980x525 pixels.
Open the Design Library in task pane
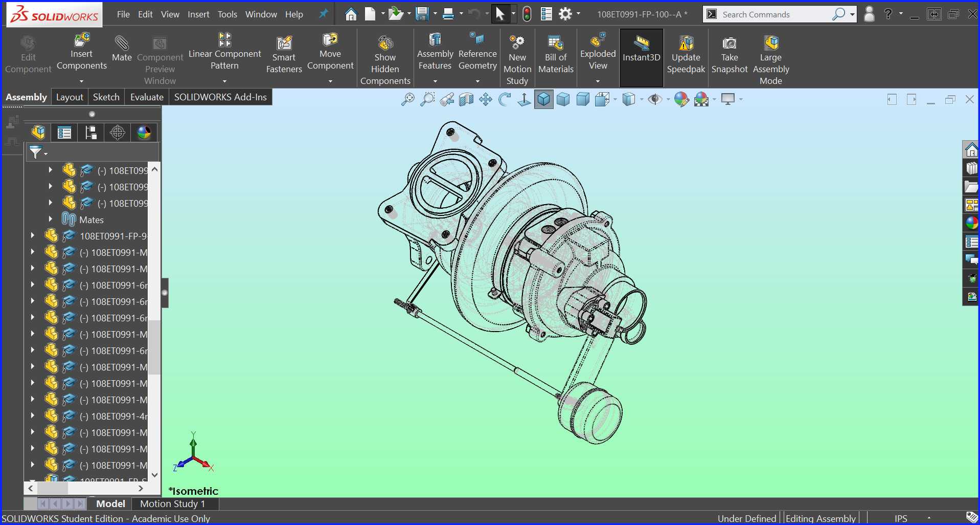[x=971, y=168]
